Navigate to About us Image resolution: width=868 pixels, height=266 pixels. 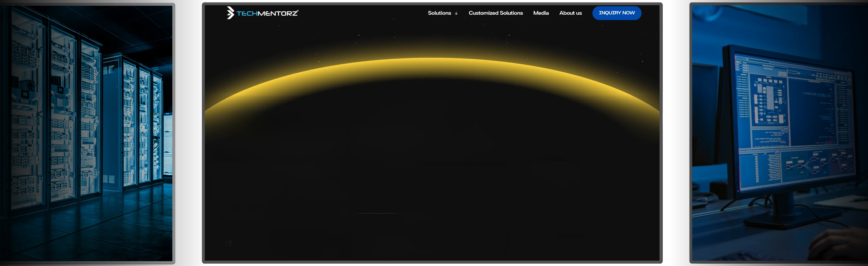pyautogui.click(x=570, y=13)
